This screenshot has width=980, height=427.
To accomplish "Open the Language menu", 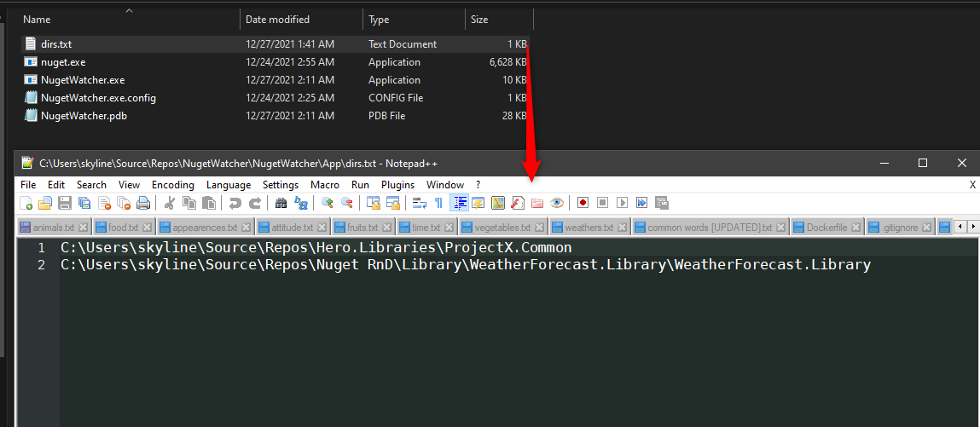I will click(229, 185).
